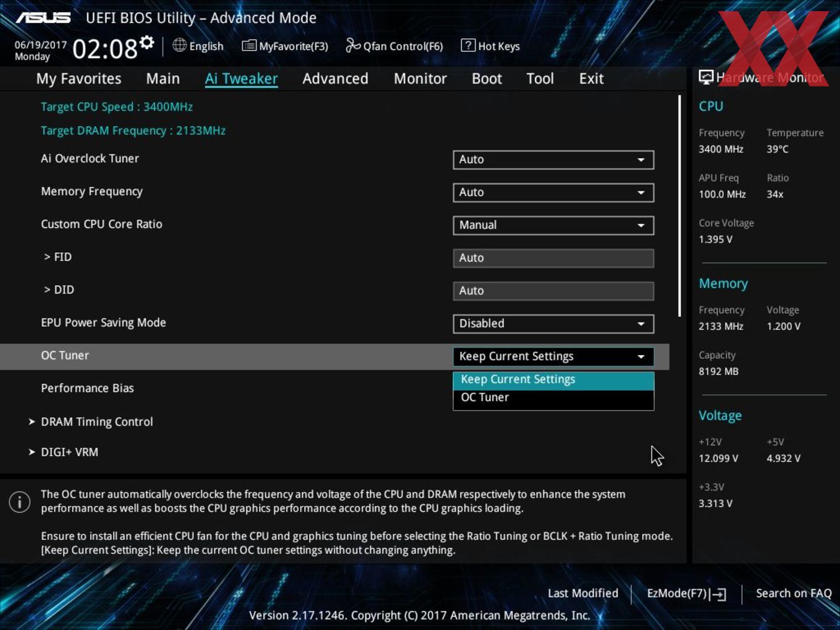Collapse the OC Tuner dropdown
840x630 pixels.
point(553,356)
